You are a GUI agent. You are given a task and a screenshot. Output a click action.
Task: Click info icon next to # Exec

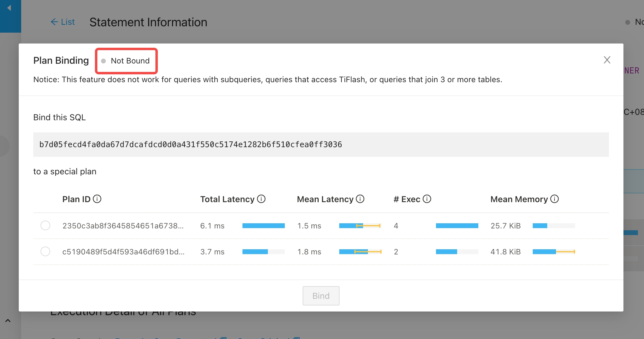[427, 199]
